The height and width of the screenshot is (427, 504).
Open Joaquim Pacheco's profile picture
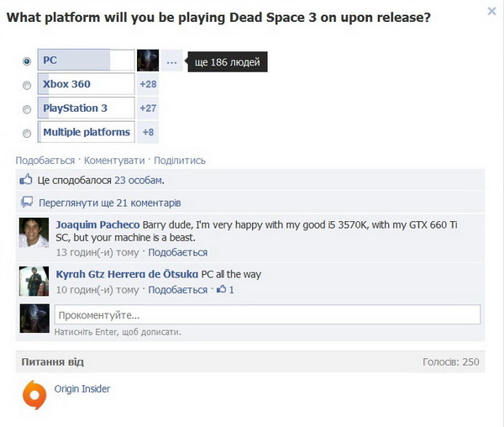(34, 233)
